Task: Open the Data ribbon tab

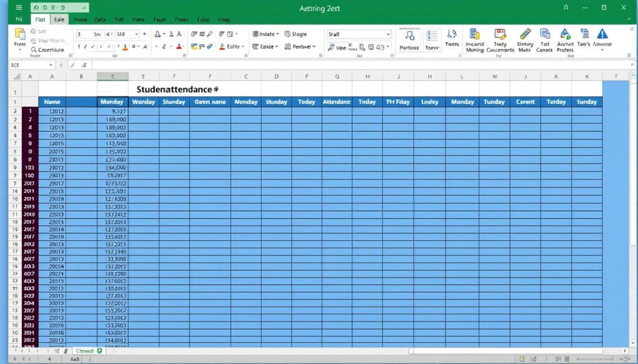Action: (x=100, y=19)
